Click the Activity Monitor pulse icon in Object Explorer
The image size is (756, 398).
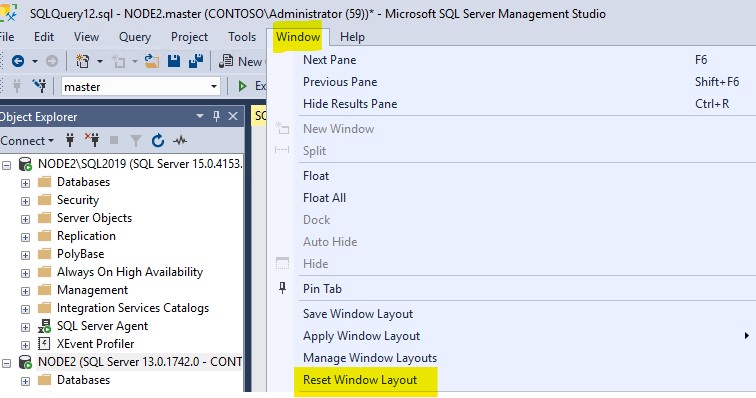[x=180, y=141]
